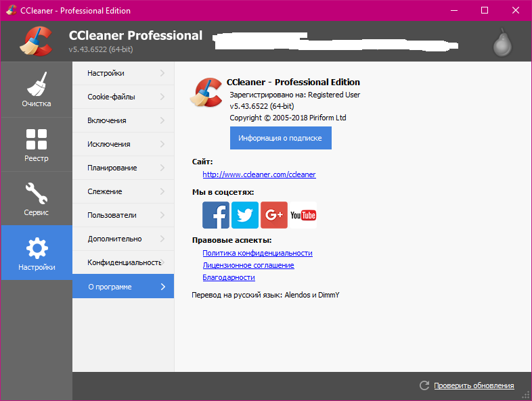
Task: Open the Реестр (Registry) section
Action: coord(37,145)
